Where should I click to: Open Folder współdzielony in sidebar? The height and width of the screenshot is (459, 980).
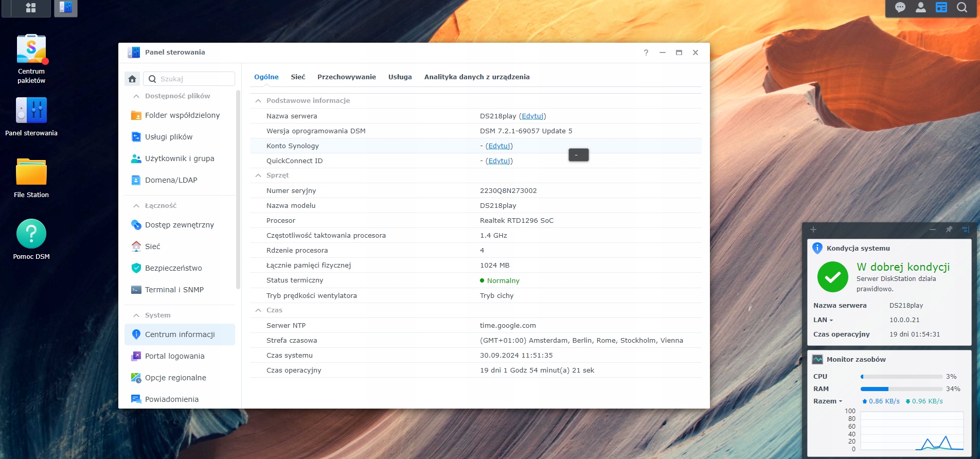pyautogui.click(x=180, y=115)
